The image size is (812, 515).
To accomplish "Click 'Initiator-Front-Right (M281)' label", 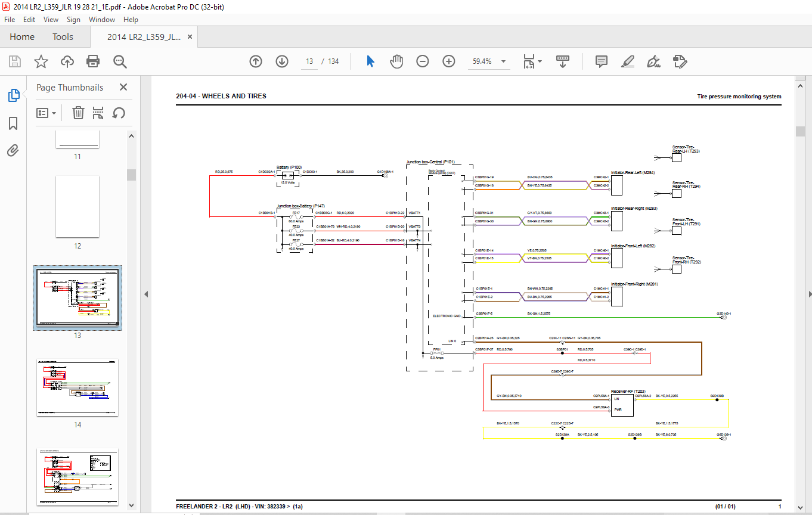I will [x=634, y=284].
